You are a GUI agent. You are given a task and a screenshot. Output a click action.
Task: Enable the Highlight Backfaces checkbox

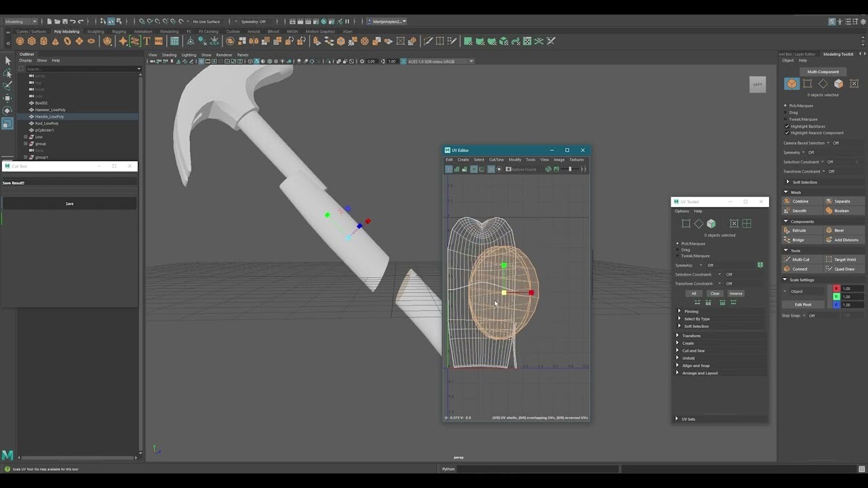pyautogui.click(x=789, y=126)
